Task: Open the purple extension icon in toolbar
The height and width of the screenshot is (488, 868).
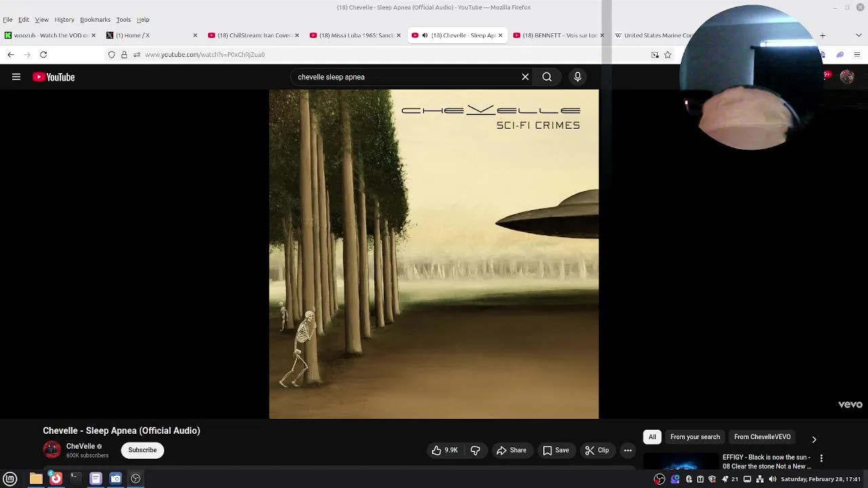Action: pos(840,54)
